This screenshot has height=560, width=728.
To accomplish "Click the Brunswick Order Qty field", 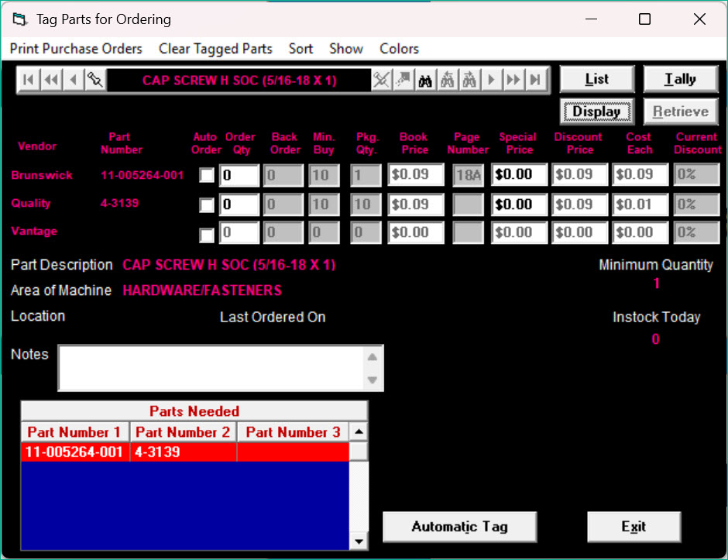I will point(239,175).
